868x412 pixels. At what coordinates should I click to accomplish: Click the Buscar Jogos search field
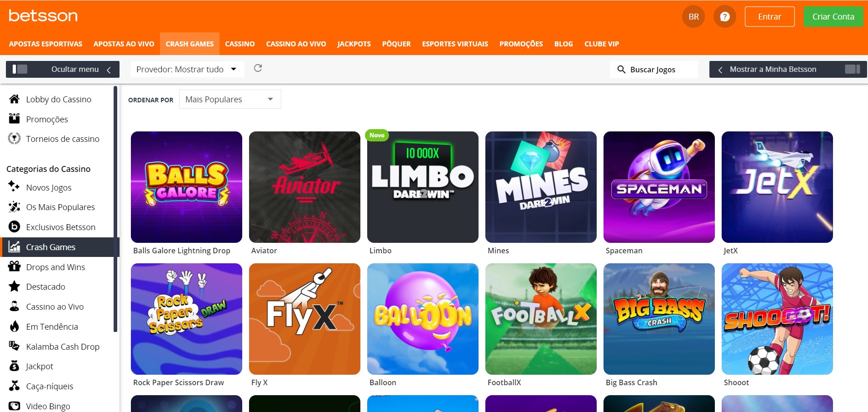pos(653,69)
